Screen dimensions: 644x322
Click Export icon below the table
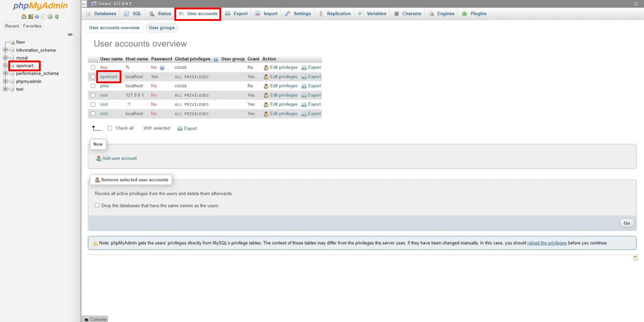[180, 129]
